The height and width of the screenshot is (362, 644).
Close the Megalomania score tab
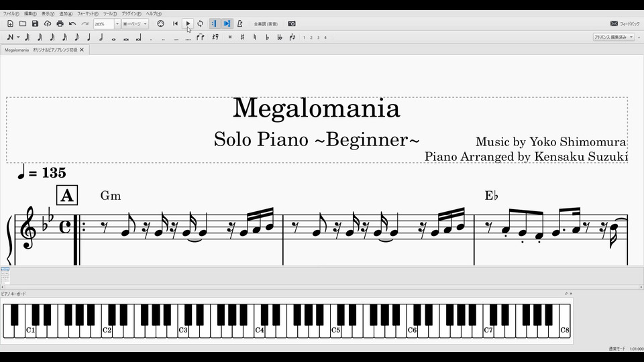click(x=82, y=50)
